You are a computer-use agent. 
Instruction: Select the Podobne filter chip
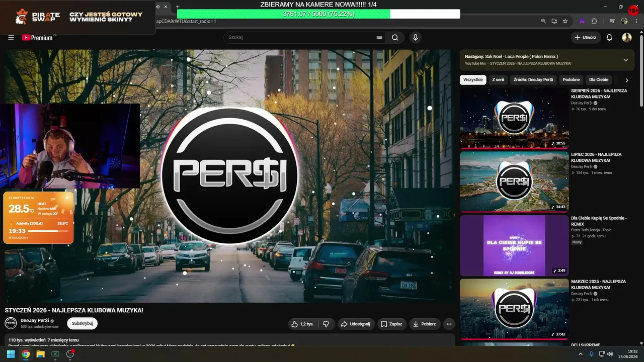tap(571, 79)
